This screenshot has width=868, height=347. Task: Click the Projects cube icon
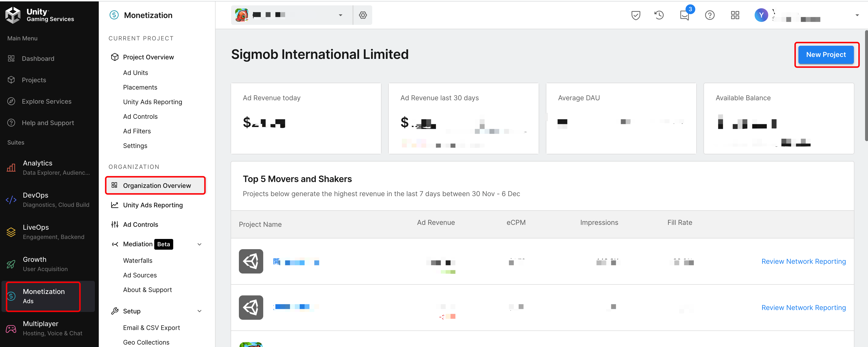[11, 80]
